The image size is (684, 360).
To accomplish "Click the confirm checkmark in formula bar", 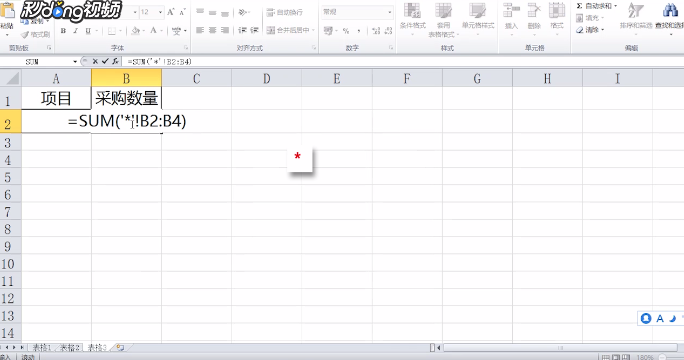I will click(x=105, y=62).
